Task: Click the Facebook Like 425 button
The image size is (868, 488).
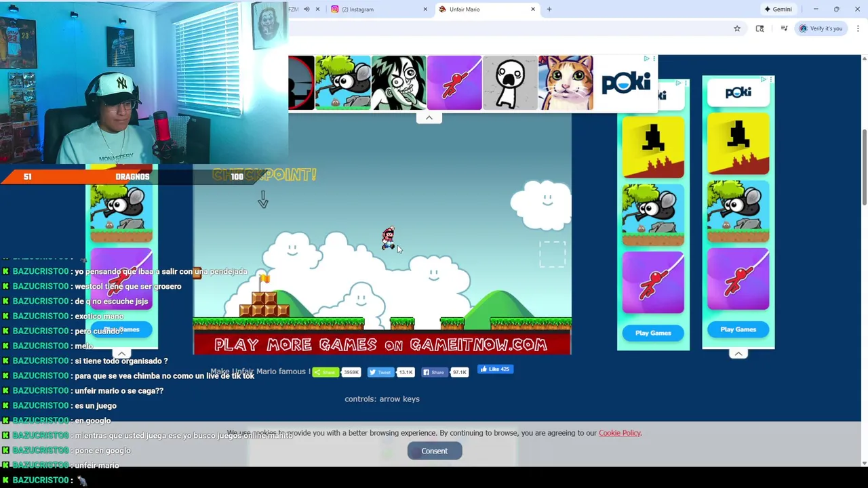Action: click(x=494, y=369)
